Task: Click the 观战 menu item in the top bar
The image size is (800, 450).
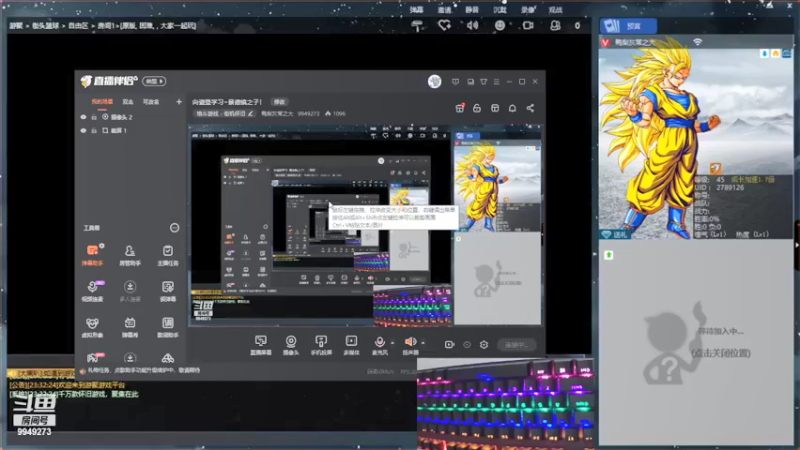Action: [555, 10]
